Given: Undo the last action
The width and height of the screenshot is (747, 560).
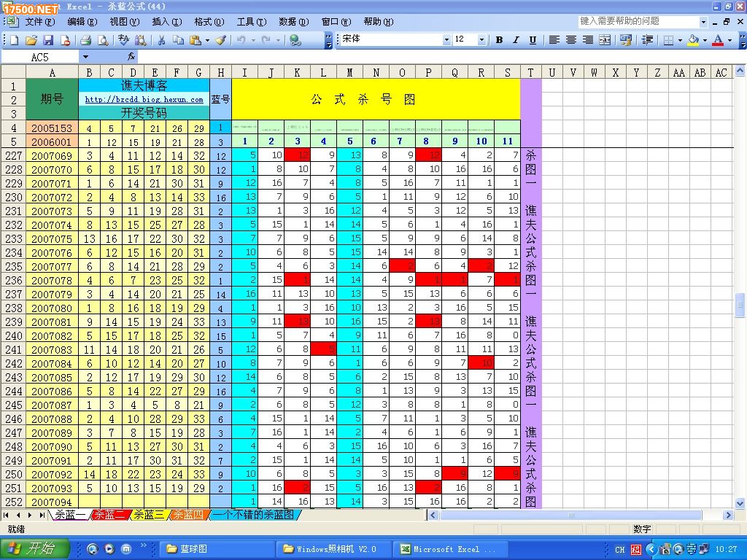Looking at the screenshot, I should pos(241,41).
